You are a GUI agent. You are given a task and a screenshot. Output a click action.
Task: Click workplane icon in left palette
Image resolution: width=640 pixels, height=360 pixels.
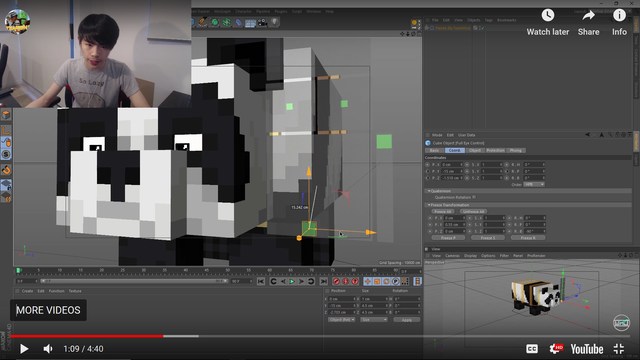click(x=6, y=185)
